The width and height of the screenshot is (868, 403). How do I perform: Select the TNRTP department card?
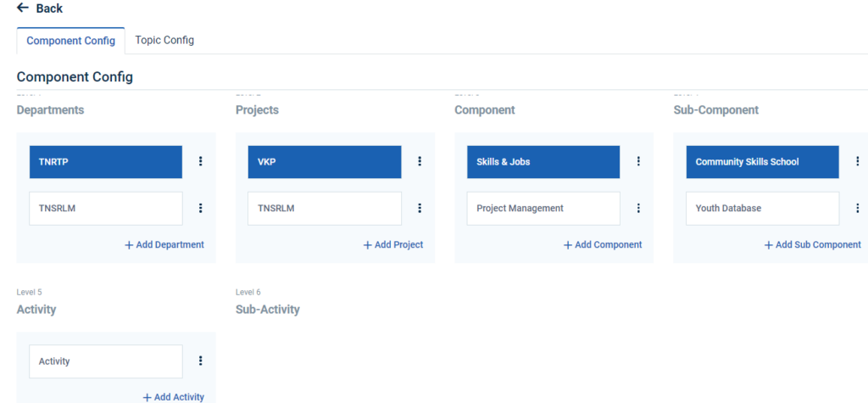tap(106, 161)
